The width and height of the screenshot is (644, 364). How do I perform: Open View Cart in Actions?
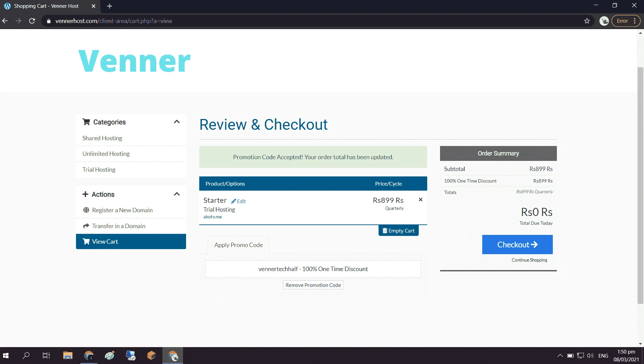(131, 241)
